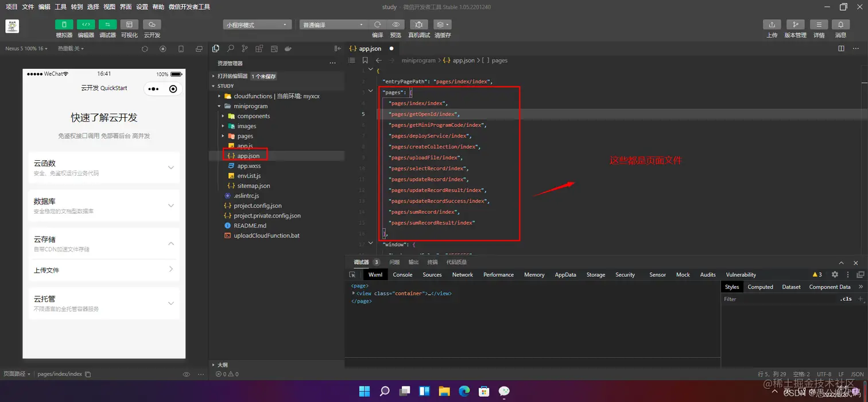Click the simulator stop icon
The height and width of the screenshot is (402, 868).
click(x=163, y=49)
